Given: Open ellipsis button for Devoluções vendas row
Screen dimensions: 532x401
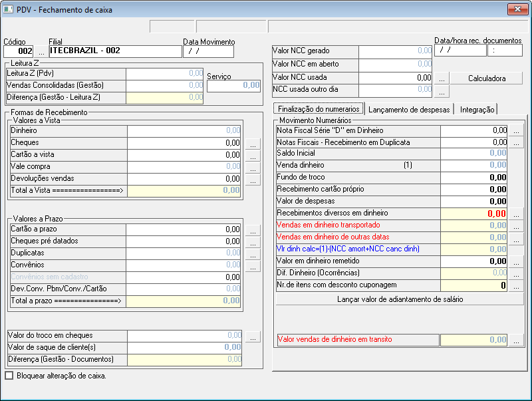Looking at the screenshot, I should (253, 180).
